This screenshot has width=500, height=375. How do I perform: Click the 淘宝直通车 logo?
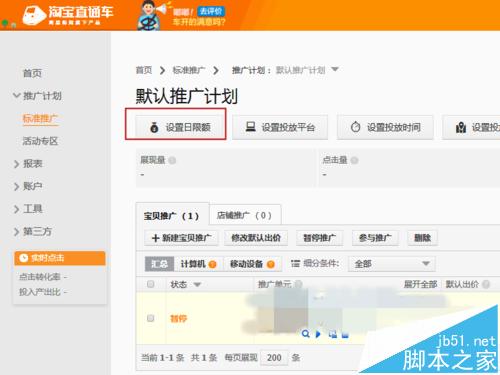point(68,15)
